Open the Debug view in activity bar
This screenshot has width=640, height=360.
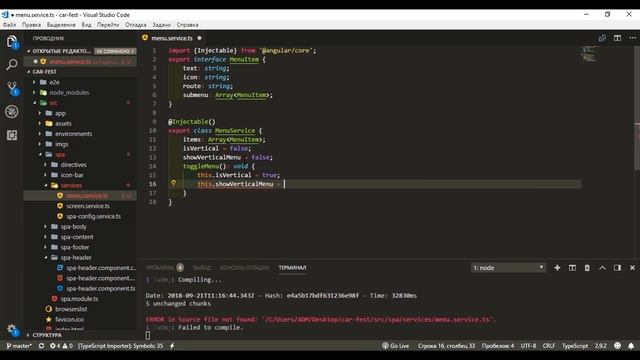pyautogui.click(x=12, y=111)
